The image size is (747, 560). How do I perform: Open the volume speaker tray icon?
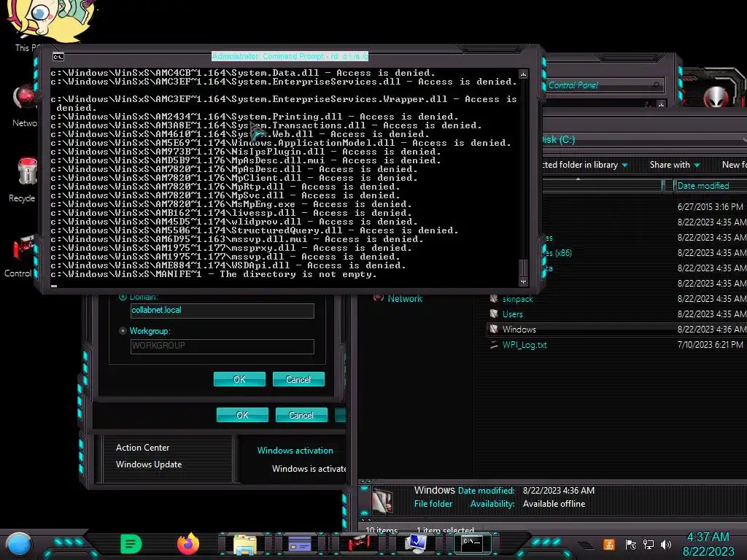pyautogui.click(x=666, y=544)
